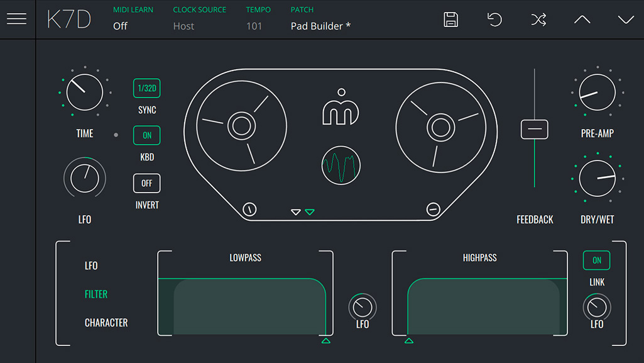Select the next patch with the down chevron
644x363 pixels.
tap(626, 20)
